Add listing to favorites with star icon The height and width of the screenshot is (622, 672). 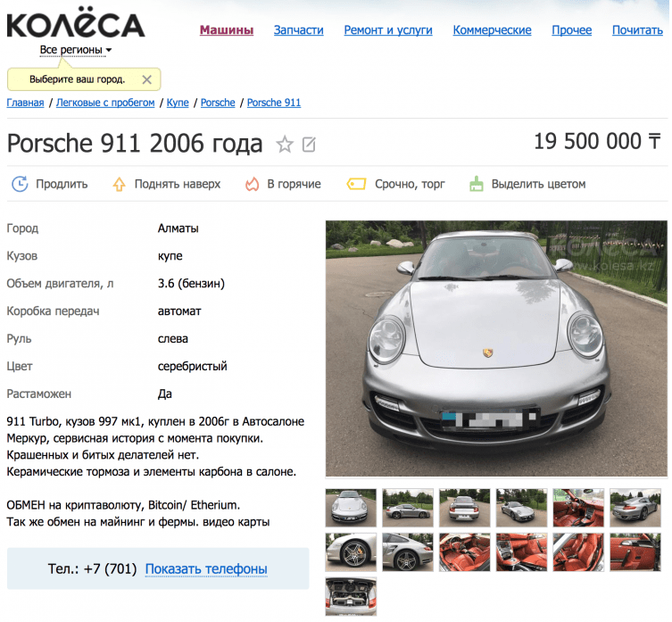click(285, 145)
